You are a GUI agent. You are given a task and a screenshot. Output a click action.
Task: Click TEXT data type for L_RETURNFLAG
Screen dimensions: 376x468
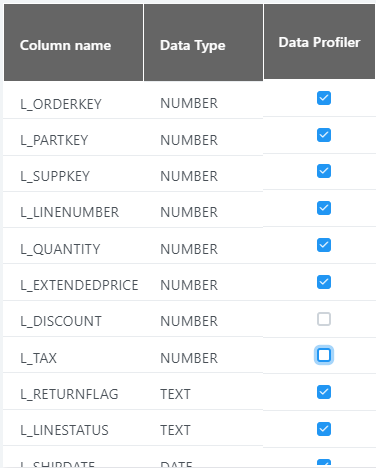point(175,394)
